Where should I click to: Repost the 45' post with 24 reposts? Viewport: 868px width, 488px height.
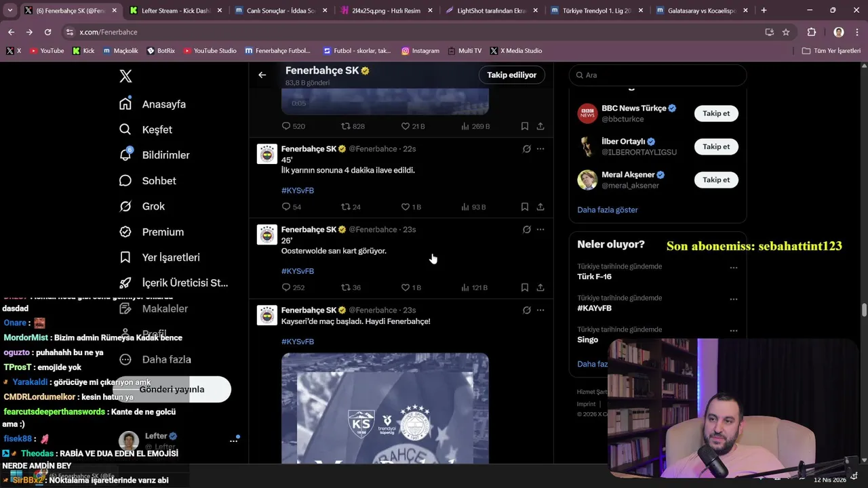[x=351, y=207]
